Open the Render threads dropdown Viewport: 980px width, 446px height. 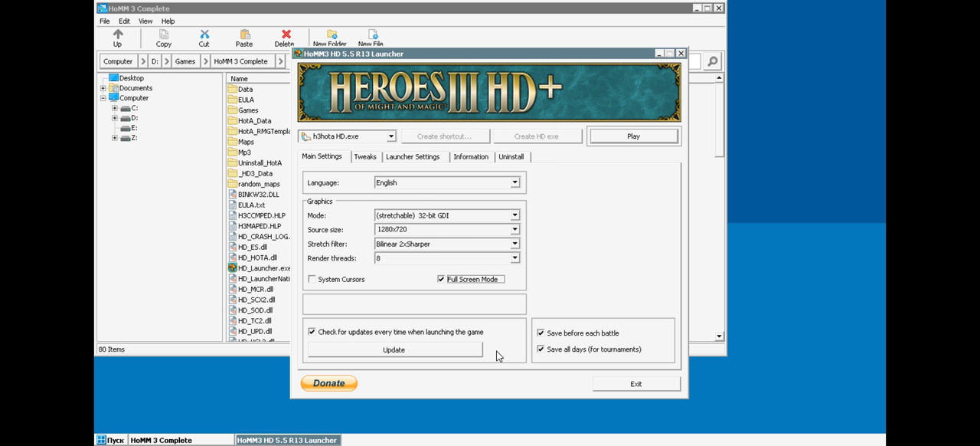[514, 258]
